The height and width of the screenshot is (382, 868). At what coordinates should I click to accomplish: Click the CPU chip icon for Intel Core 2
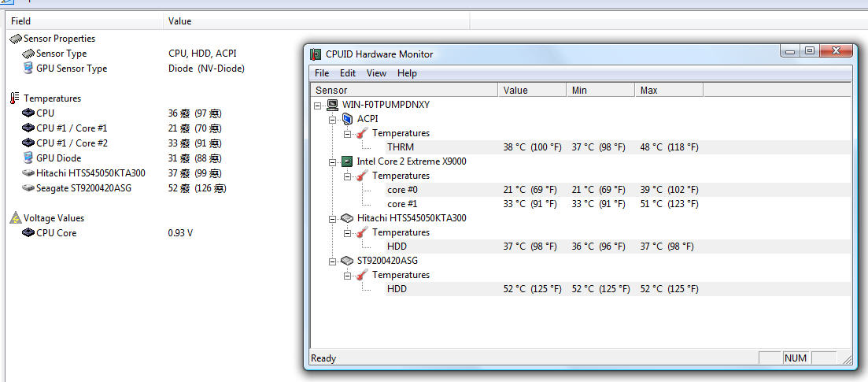pos(347,161)
